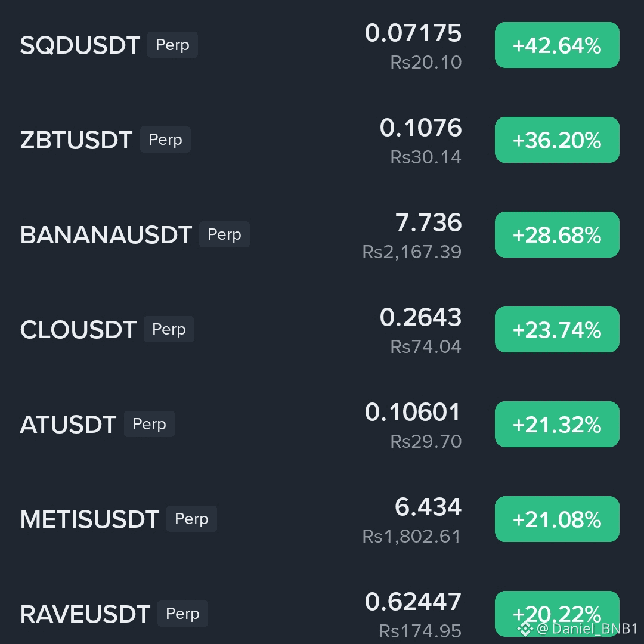Select the Perp tag beside CLOUSDT
The height and width of the screenshot is (644, 644).
point(169,329)
